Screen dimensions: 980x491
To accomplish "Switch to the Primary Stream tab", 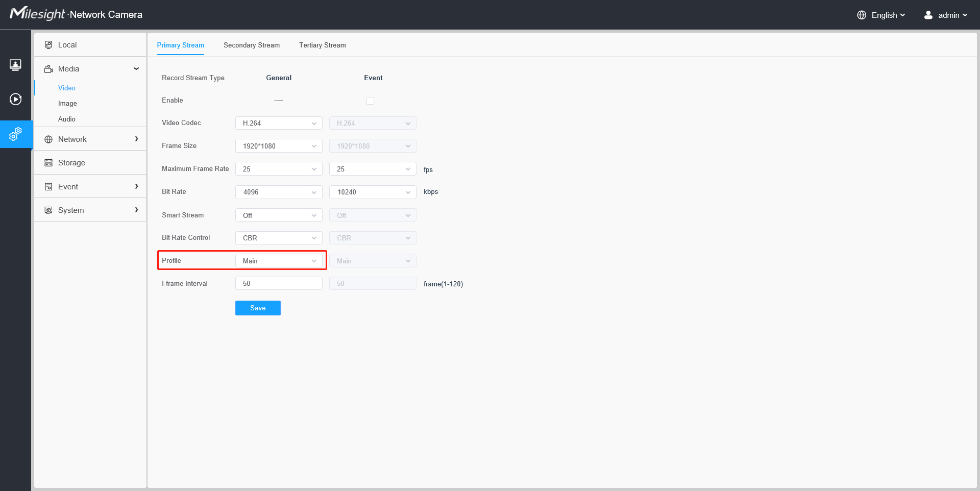I will coord(180,45).
